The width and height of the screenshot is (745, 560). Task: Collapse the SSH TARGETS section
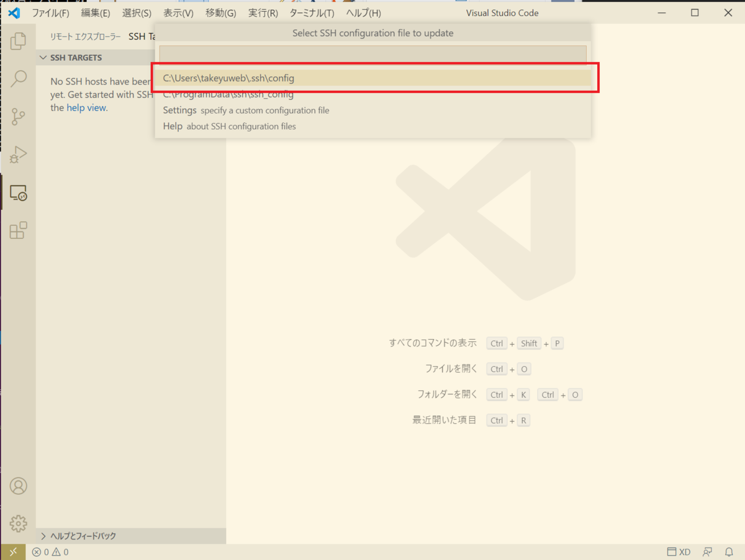click(x=43, y=57)
